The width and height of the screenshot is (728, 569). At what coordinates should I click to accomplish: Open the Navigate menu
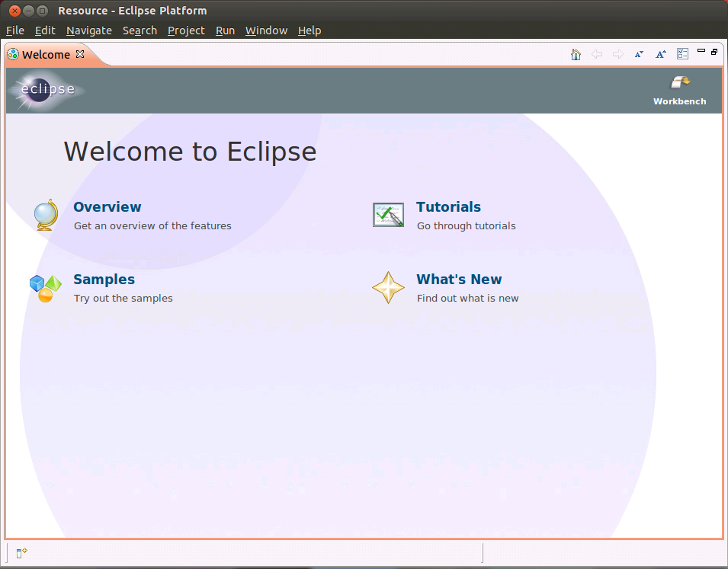pyautogui.click(x=89, y=30)
